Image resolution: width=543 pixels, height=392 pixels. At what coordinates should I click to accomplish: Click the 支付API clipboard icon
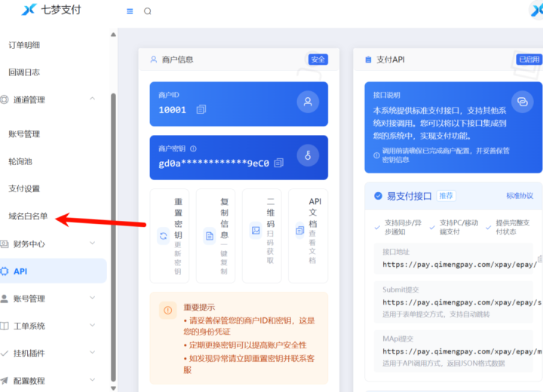368,60
